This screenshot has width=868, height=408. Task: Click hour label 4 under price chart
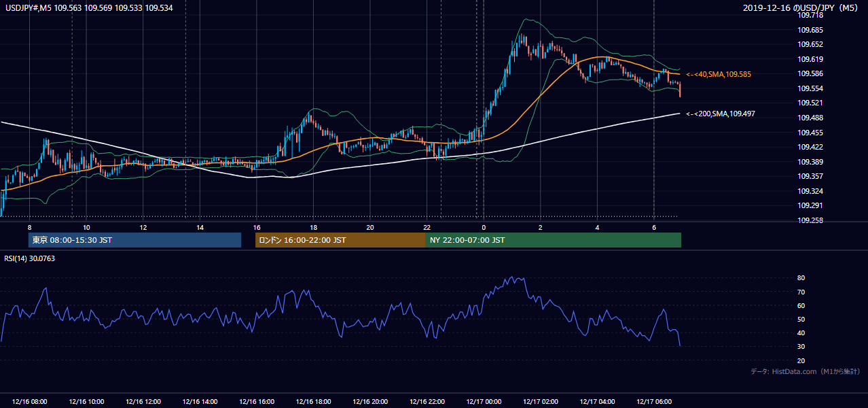coord(598,227)
